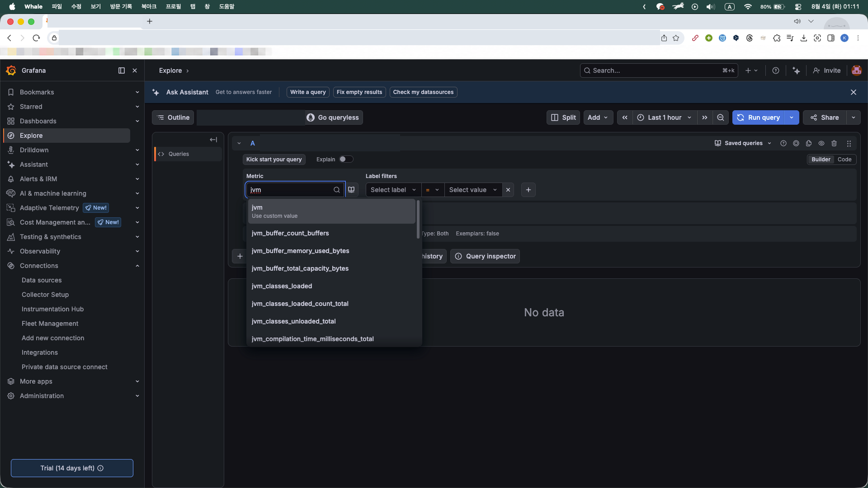The width and height of the screenshot is (868, 488).
Task: Use custom value jvm option
Action: (x=331, y=211)
